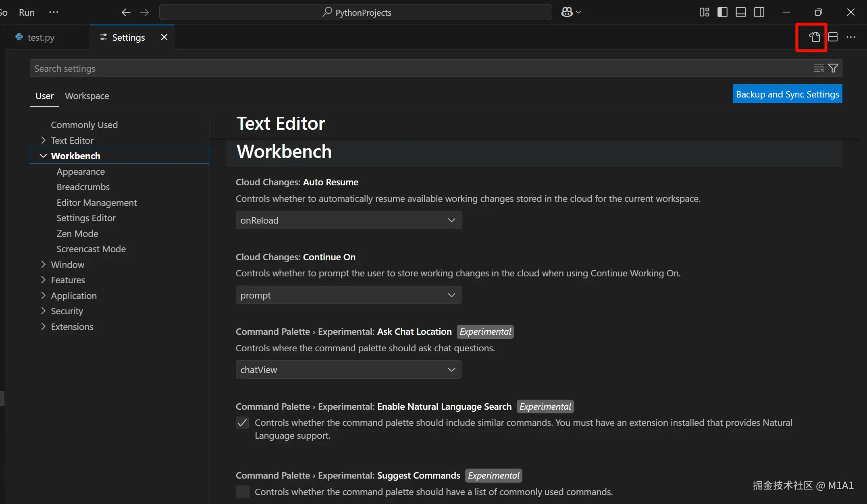Click the filter settings funnel icon
The height and width of the screenshot is (504, 867).
833,68
